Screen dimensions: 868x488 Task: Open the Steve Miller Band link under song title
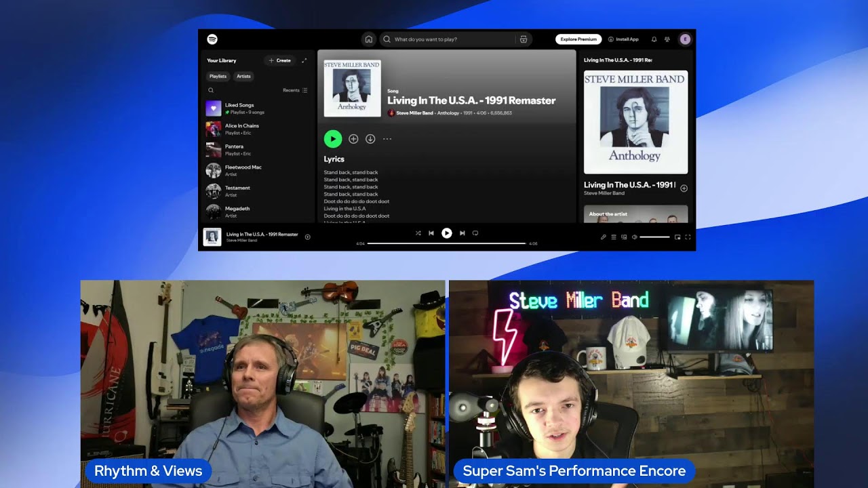pyautogui.click(x=414, y=113)
